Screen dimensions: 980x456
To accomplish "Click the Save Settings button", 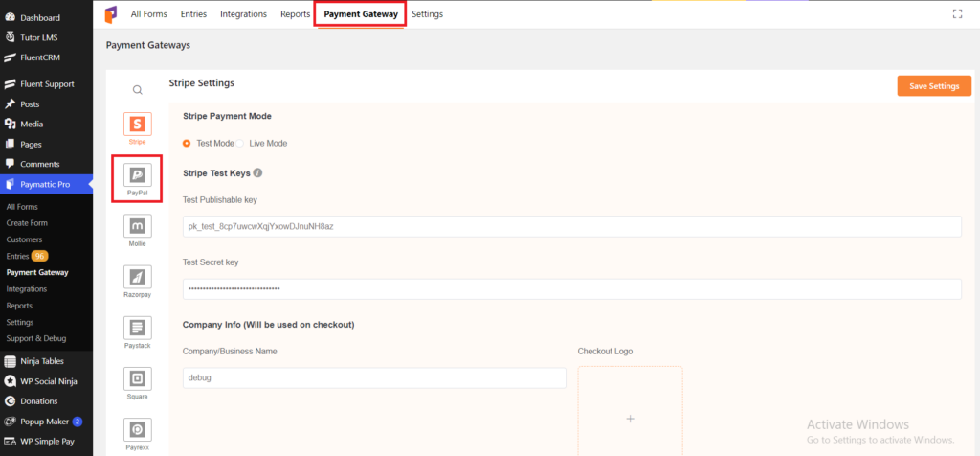I will point(934,85).
